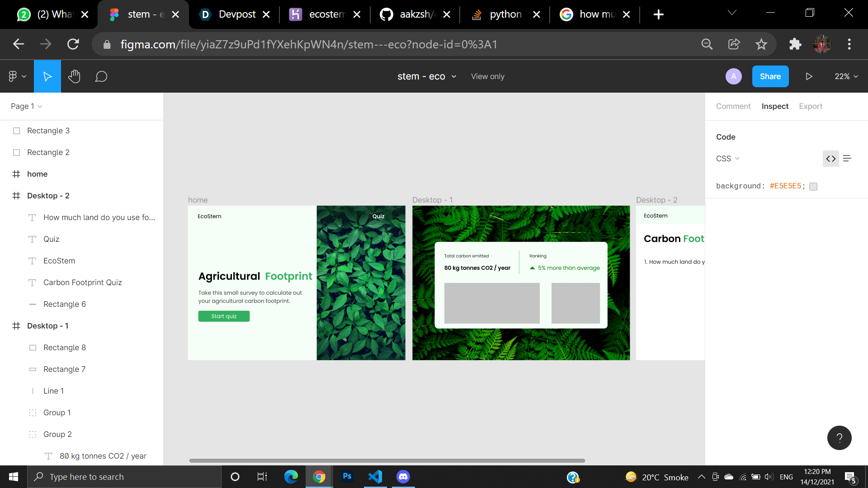Open the 22% zoom dropdown
The image size is (868, 488).
pos(846,76)
